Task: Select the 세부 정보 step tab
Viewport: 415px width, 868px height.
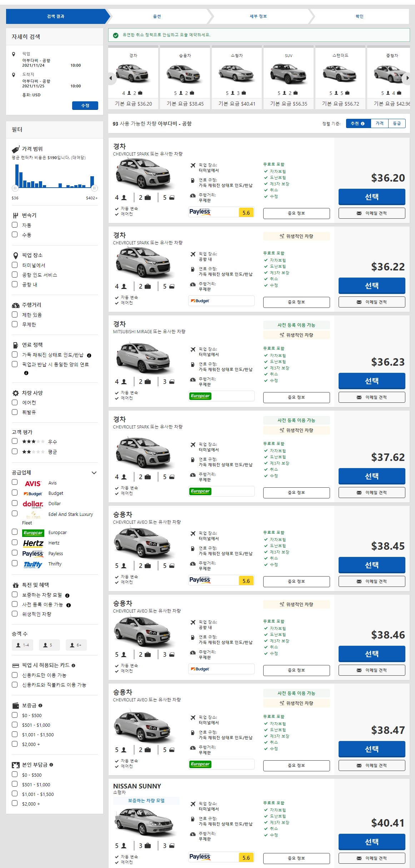Action: (x=258, y=16)
